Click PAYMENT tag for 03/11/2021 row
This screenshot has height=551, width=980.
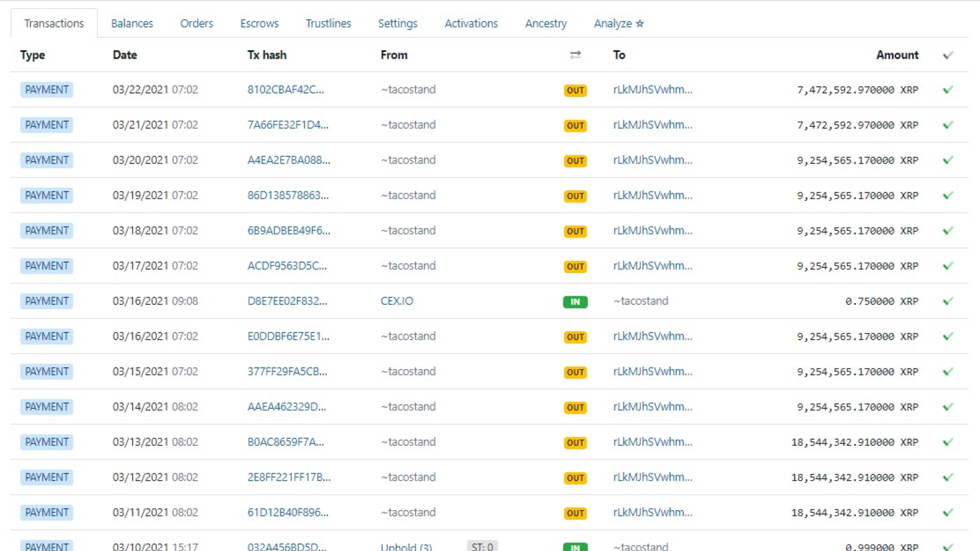click(x=47, y=512)
